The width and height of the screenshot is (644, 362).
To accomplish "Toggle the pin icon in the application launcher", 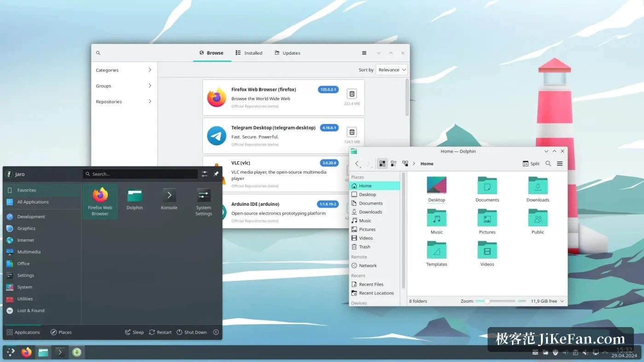I will coord(216,174).
